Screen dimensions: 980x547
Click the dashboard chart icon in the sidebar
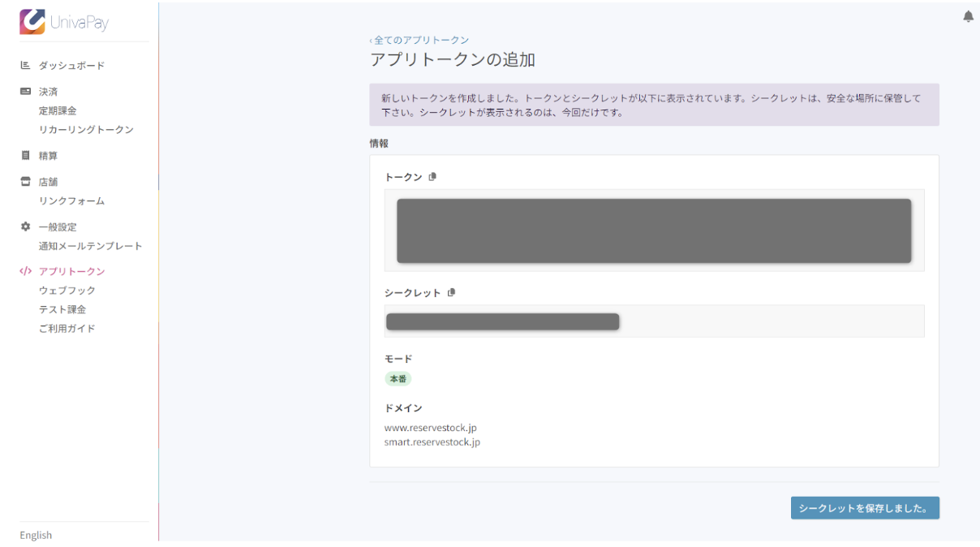[24, 66]
